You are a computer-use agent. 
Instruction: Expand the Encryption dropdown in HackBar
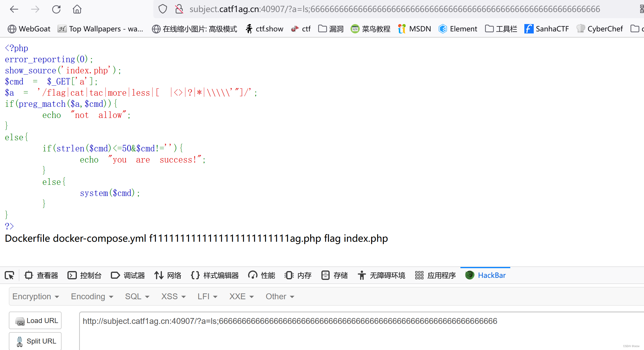[x=35, y=296]
